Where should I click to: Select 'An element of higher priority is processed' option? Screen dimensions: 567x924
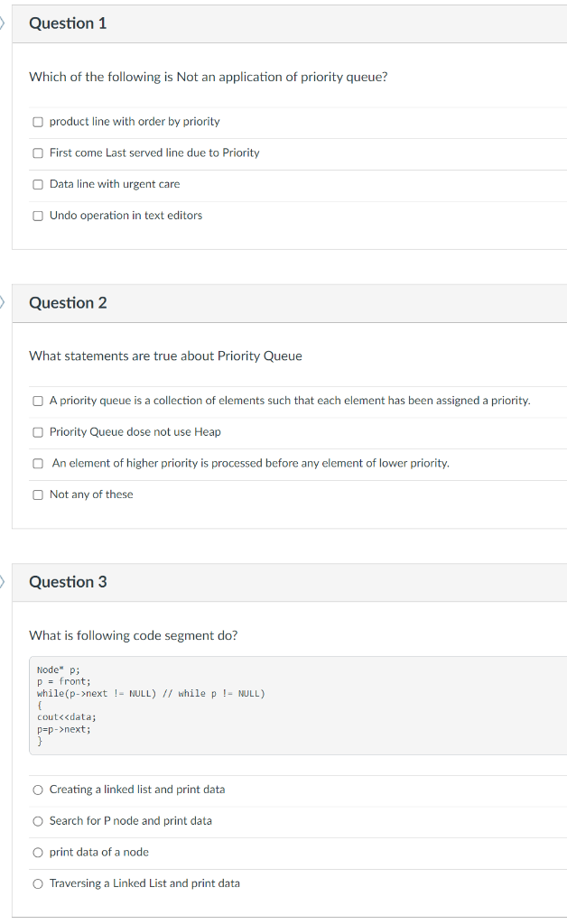[37, 463]
